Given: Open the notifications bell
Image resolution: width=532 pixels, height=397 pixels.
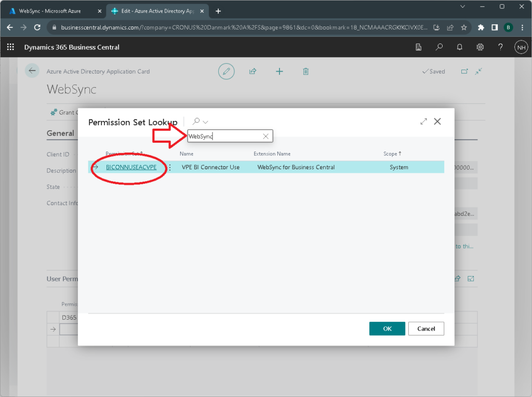Looking at the screenshot, I should [459, 47].
